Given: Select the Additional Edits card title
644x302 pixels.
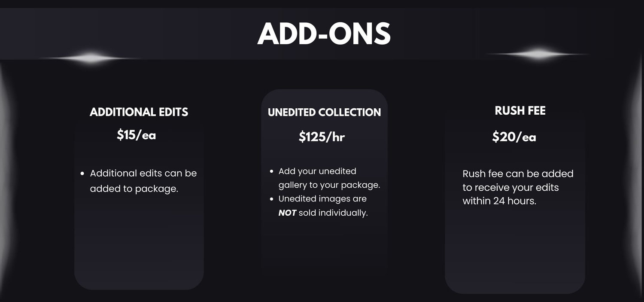Looking at the screenshot, I should [139, 112].
